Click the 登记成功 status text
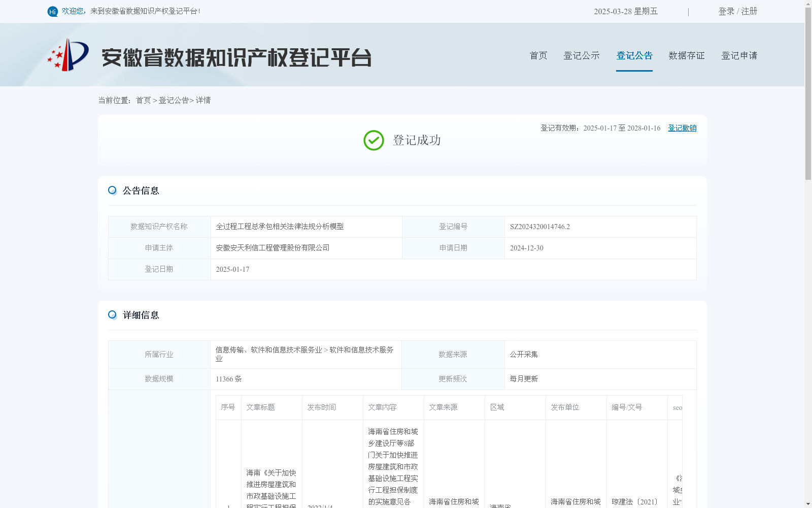812x508 pixels. pyautogui.click(x=417, y=140)
